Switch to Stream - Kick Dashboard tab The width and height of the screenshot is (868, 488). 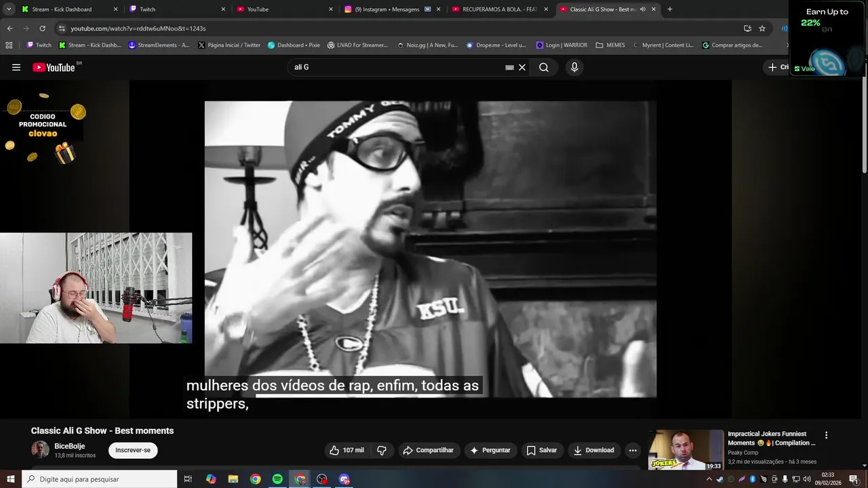coord(69,9)
